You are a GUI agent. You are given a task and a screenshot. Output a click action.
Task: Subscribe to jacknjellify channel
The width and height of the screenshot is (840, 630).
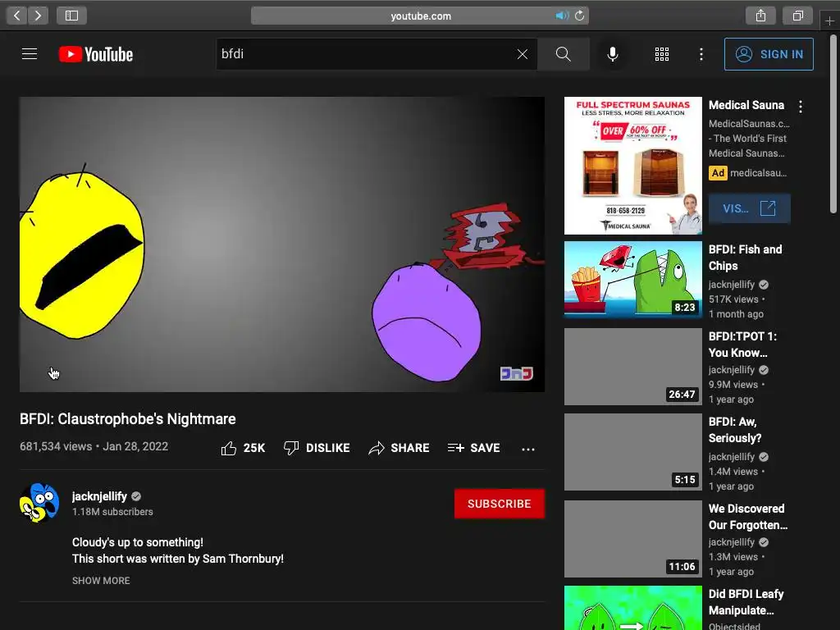coord(500,504)
